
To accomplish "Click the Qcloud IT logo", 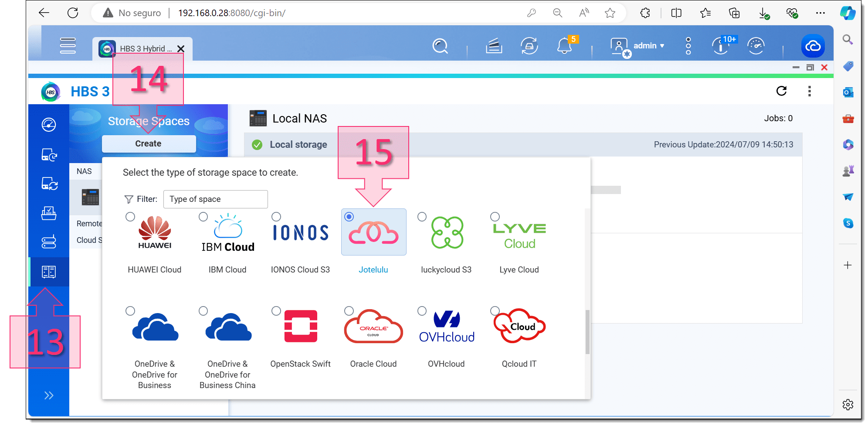I will 519,326.
